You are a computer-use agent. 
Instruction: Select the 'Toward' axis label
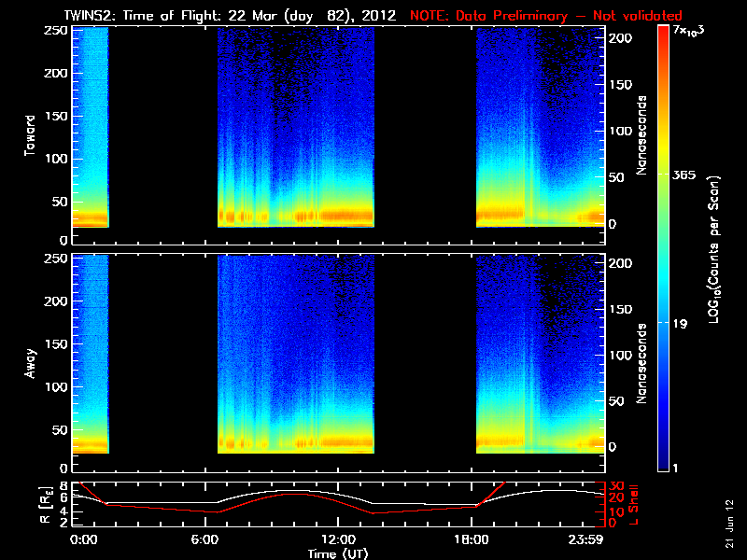point(30,135)
